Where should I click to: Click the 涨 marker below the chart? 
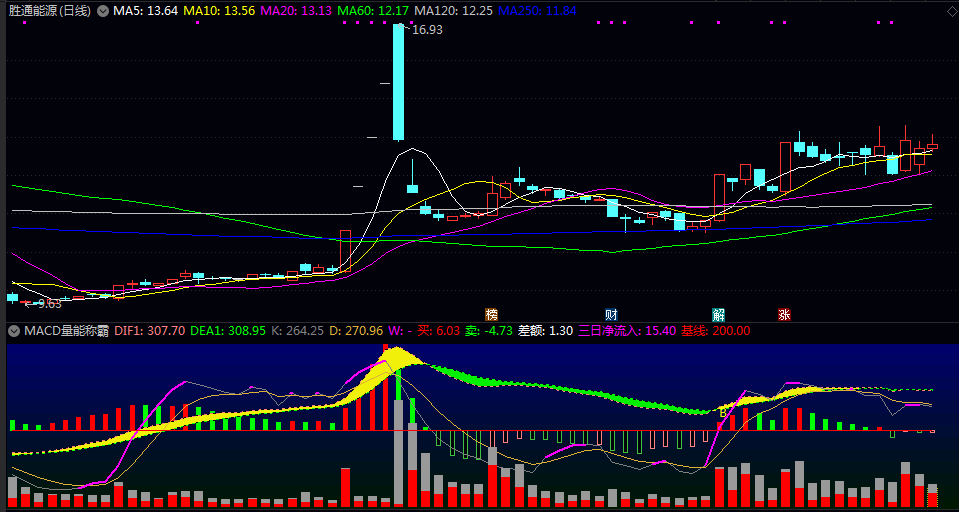coord(784,315)
